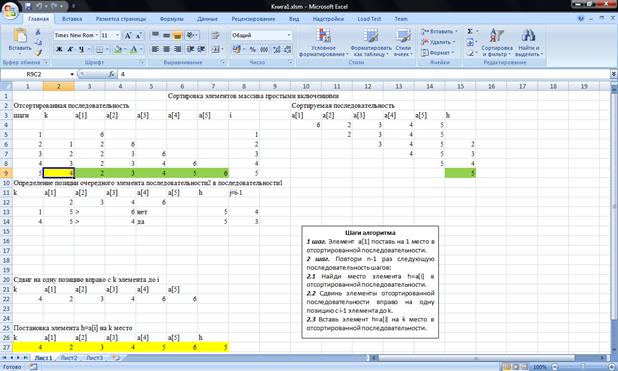Open the Times New Roman font dropdown
The width and height of the screenshot is (618, 371).
(x=97, y=35)
